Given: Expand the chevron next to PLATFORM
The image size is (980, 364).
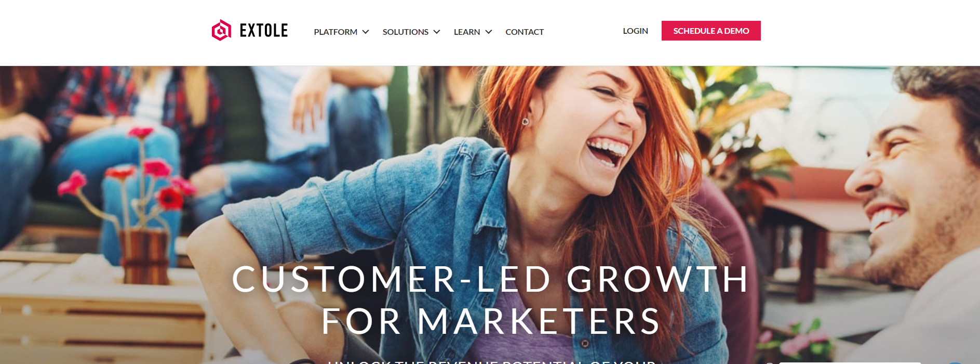Looking at the screenshot, I should [366, 32].
